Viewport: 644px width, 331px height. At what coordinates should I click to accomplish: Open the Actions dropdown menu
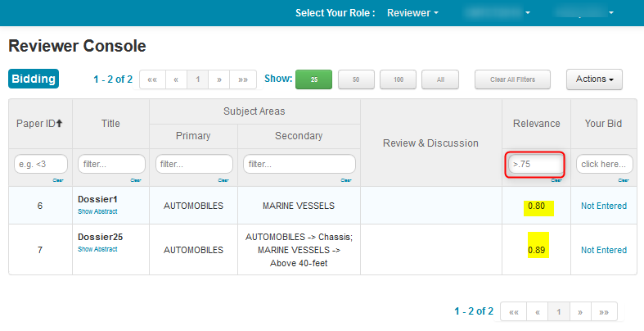coord(594,79)
